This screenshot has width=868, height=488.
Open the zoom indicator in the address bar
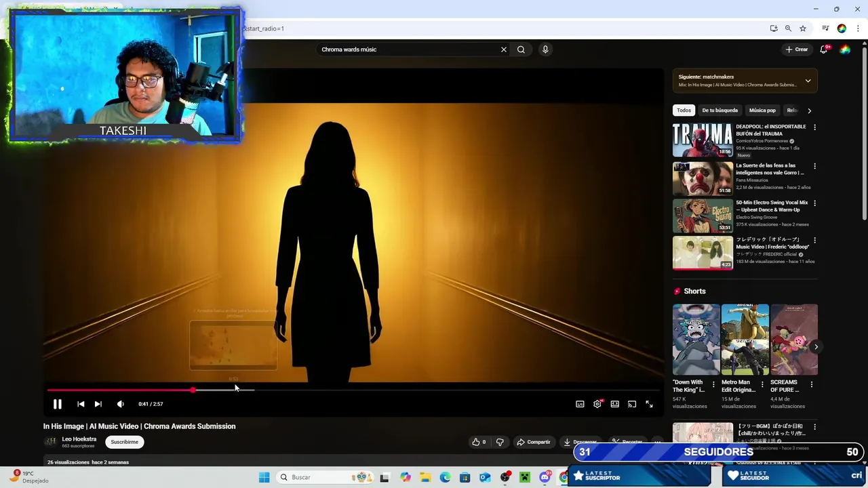[x=788, y=28]
